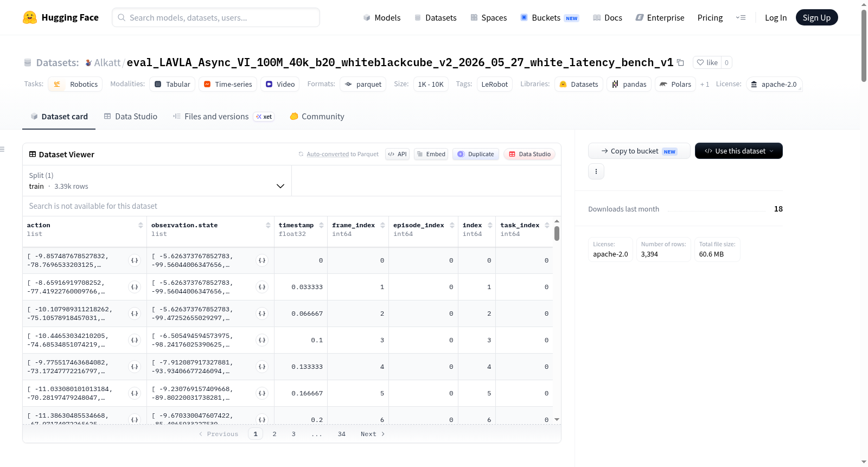This screenshot has height=467, width=868.
Task: Go to Datasets in the top navigation
Action: click(x=435, y=17)
